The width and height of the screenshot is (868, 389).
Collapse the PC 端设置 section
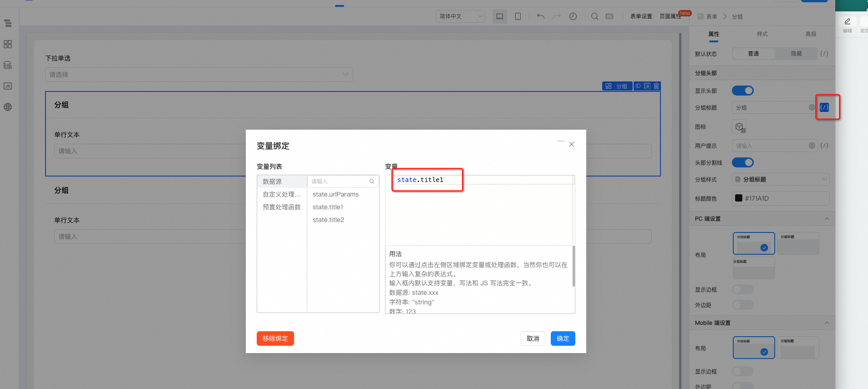(827, 219)
